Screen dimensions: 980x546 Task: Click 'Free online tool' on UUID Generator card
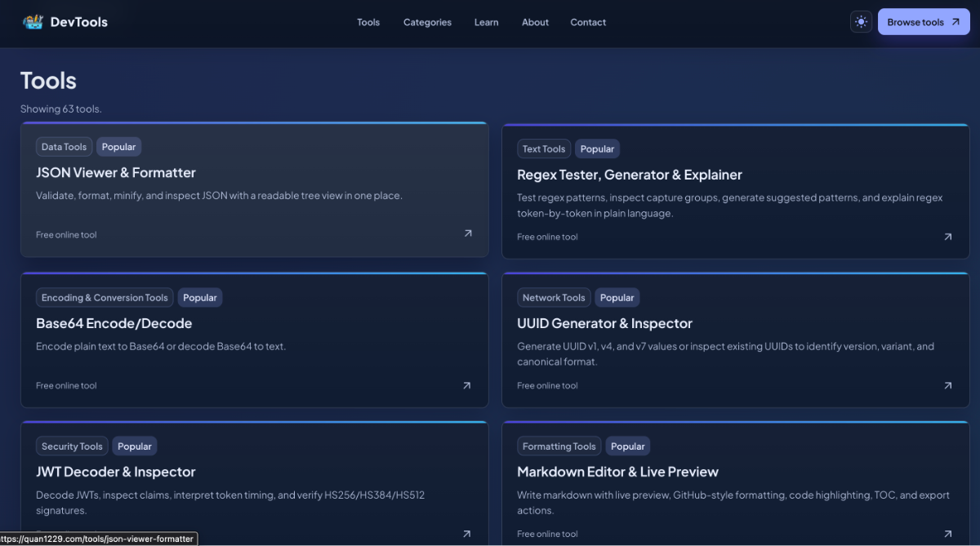coord(547,385)
